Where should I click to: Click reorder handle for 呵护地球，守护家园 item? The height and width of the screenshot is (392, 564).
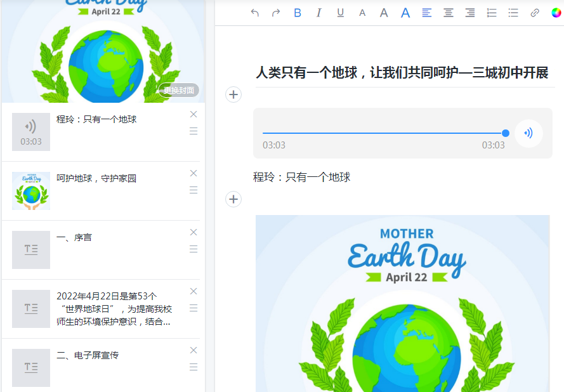(x=193, y=190)
